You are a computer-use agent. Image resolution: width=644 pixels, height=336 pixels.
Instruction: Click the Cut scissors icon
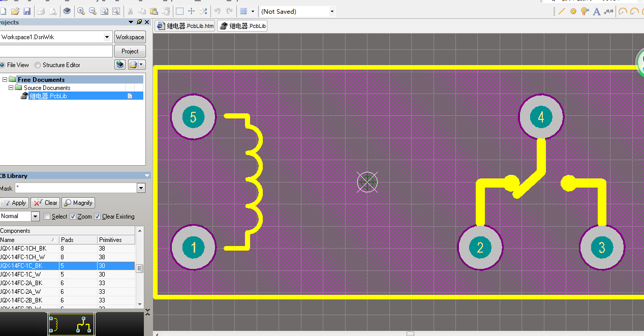131,11
